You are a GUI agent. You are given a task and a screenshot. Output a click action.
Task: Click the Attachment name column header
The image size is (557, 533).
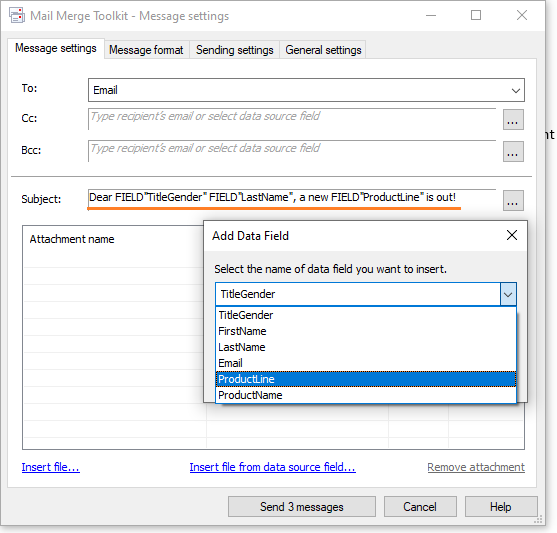tap(72, 239)
